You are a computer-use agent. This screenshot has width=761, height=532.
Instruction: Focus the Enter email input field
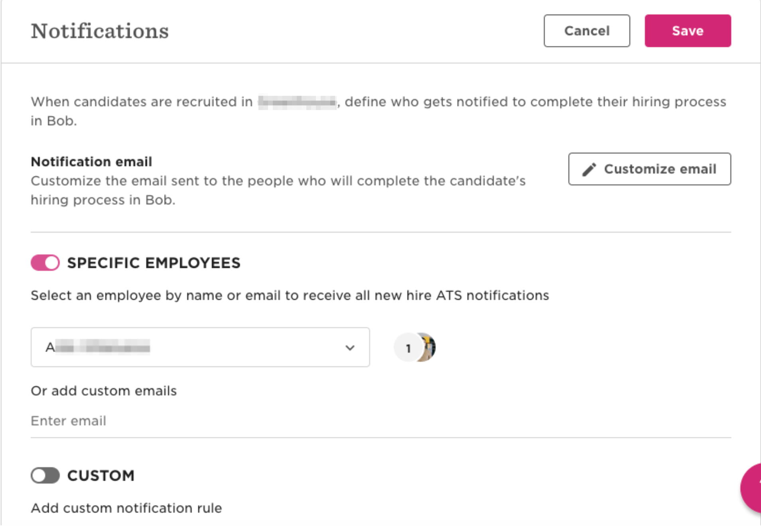pyautogui.click(x=381, y=421)
